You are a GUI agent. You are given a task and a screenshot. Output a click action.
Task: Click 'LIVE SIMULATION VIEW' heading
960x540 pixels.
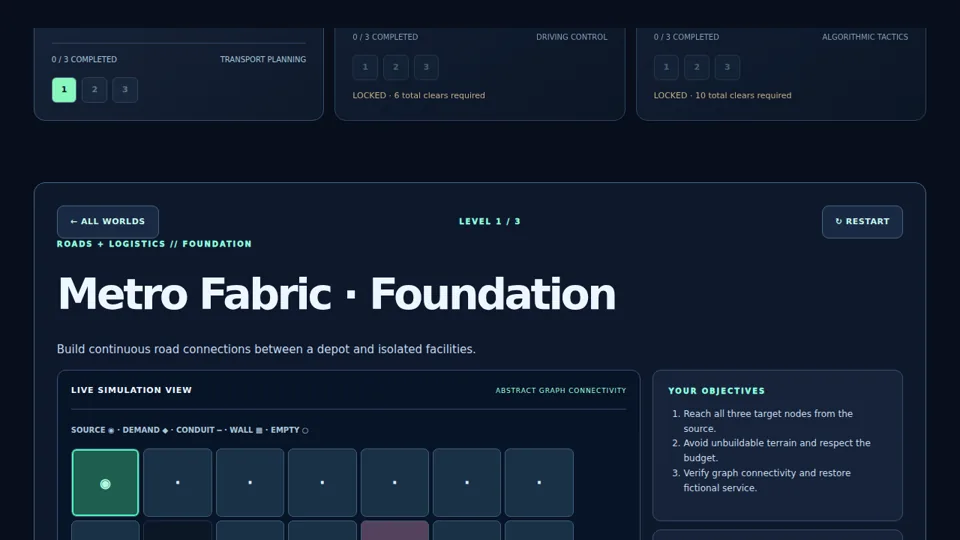tap(132, 390)
